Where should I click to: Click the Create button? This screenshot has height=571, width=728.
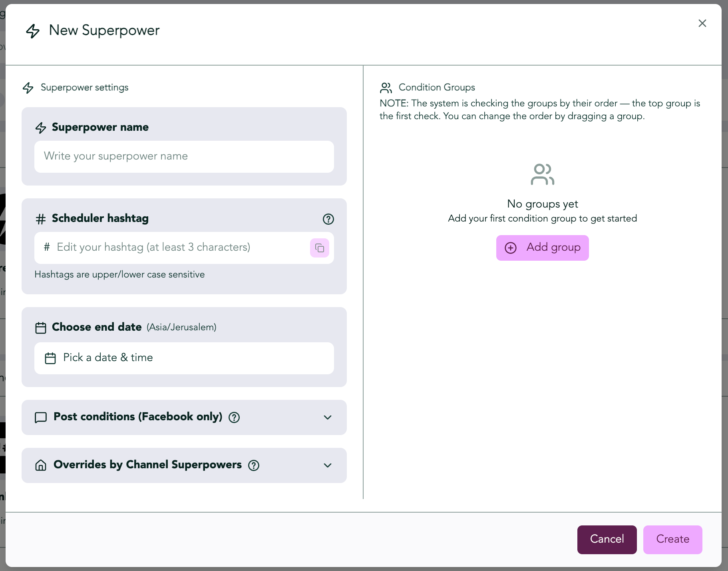pos(673,539)
